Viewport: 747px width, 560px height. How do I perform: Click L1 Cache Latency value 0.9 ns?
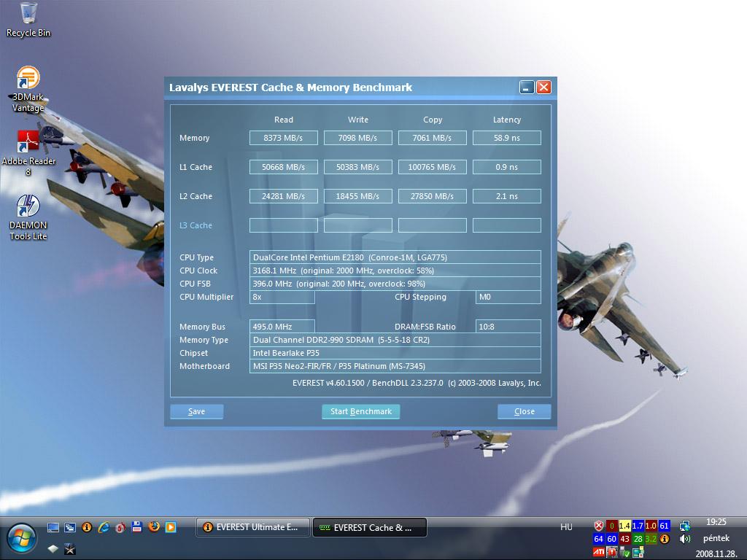[x=506, y=167]
